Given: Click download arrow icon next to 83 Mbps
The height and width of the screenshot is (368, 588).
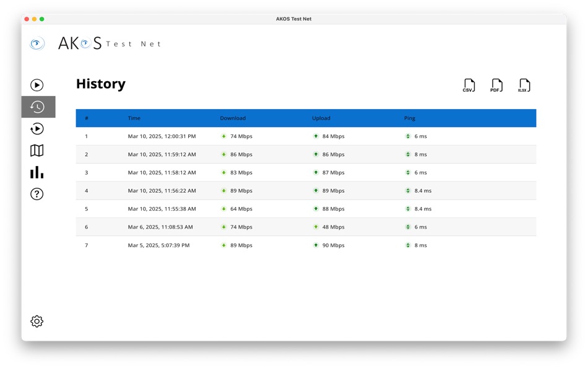Looking at the screenshot, I should coord(223,172).
